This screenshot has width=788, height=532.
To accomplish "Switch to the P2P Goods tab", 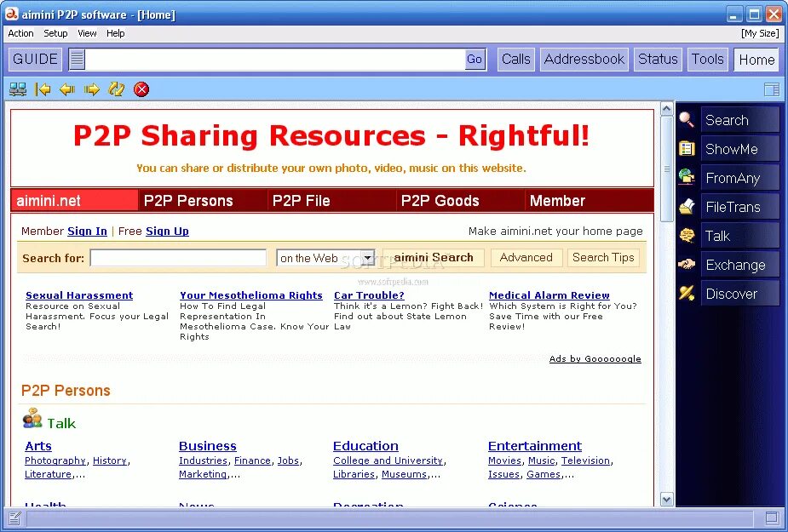I will pos(460,201).
